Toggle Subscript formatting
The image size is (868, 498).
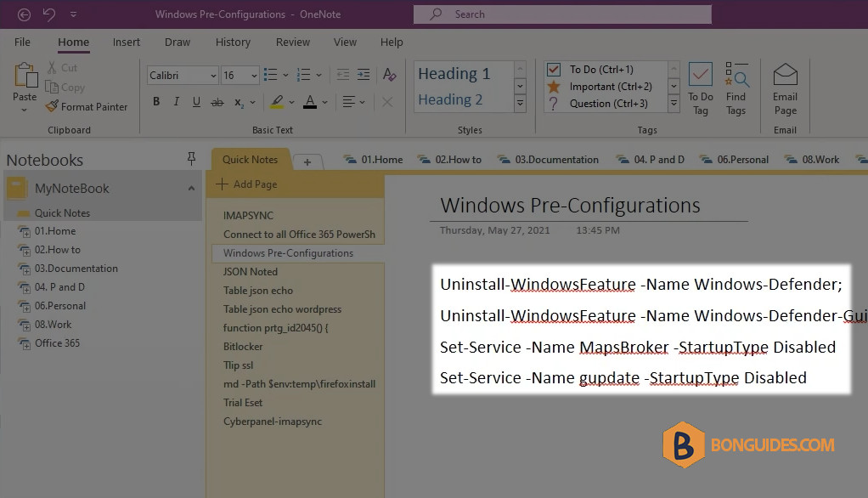pyautogui.click(x=239, y=103)
